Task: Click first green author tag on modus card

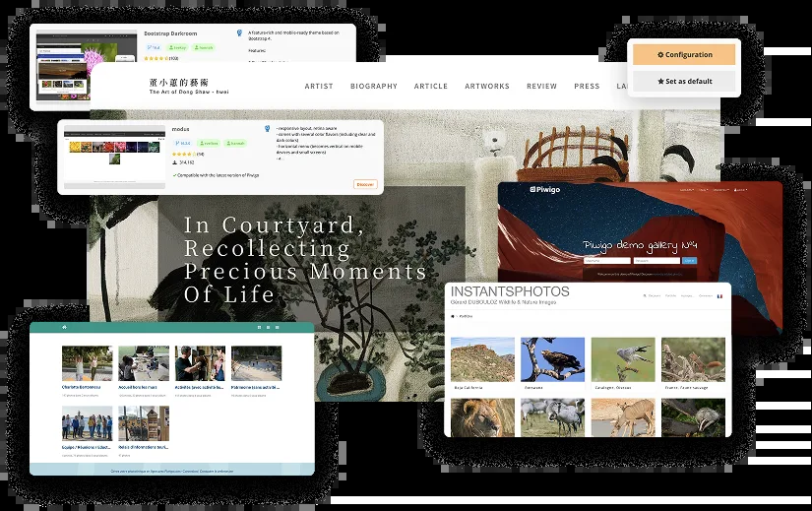Action: point(209,143)
